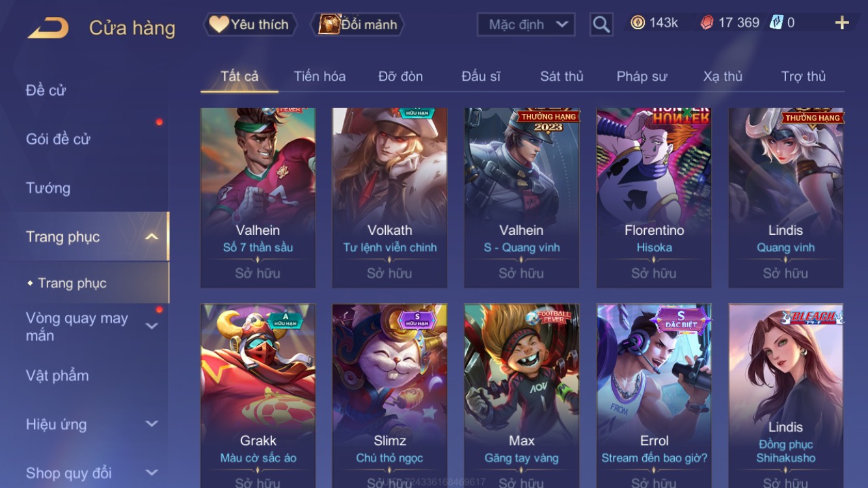
Task: Open Đổi mảnh chest exchange
Action: coord(359,25)
